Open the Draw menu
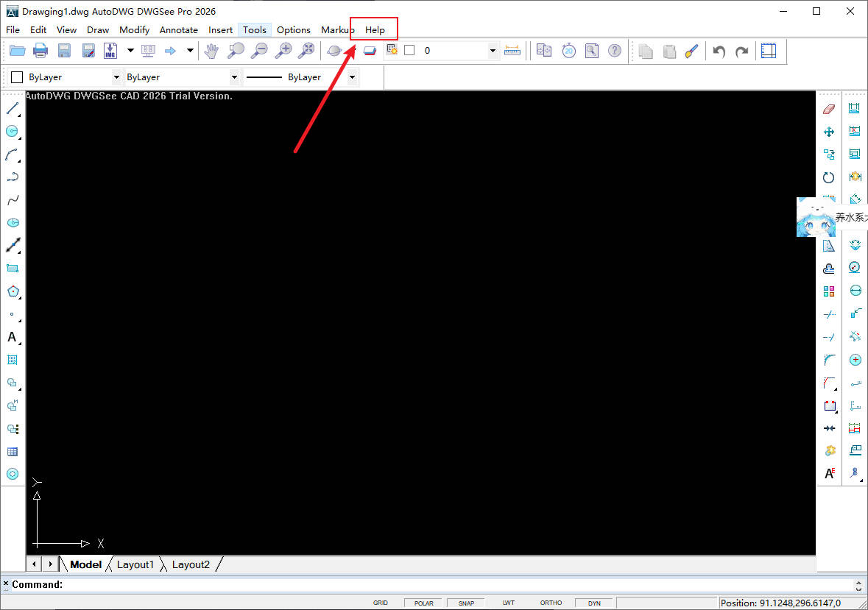The image size is (868, 610). coord(98,30)
